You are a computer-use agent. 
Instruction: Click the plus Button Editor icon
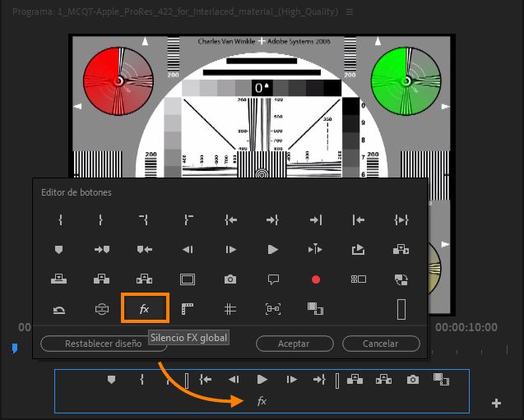click(496, 404)
